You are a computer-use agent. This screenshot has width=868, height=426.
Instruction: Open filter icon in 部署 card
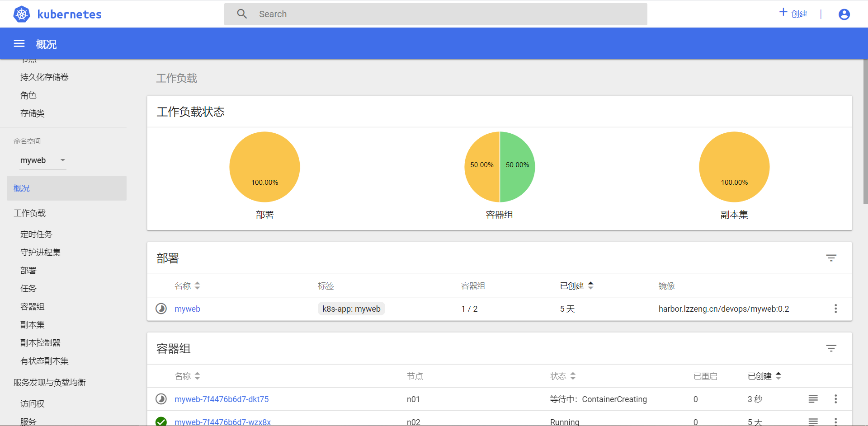pos(831,258)
